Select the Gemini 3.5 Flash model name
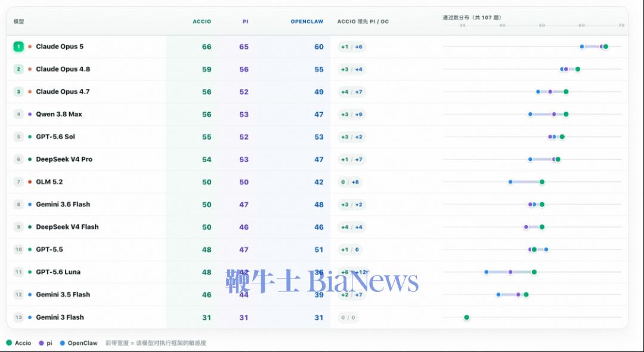The height and width of the screenshot is (352, 644). [63, 295]
